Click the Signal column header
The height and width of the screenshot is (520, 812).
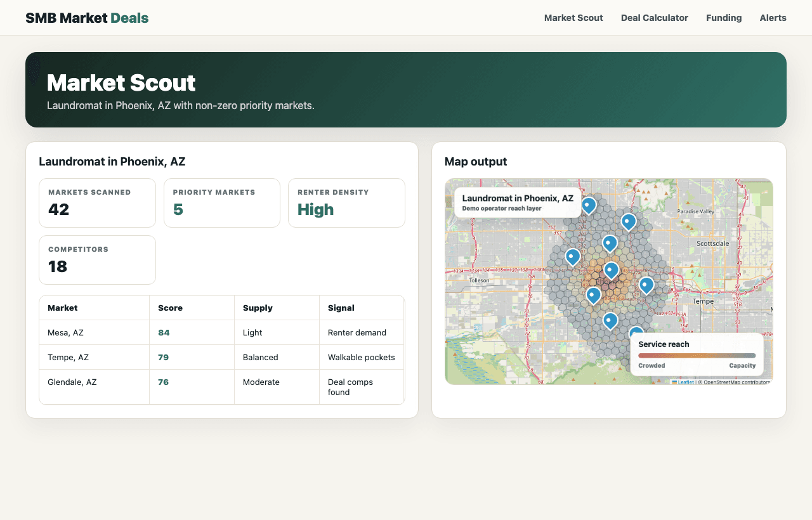coord(362,308)
